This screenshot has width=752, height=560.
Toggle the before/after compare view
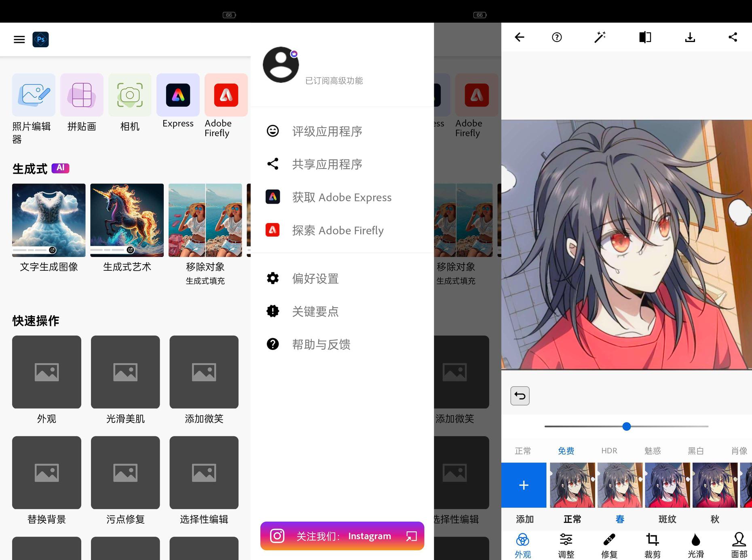(645, 37)
